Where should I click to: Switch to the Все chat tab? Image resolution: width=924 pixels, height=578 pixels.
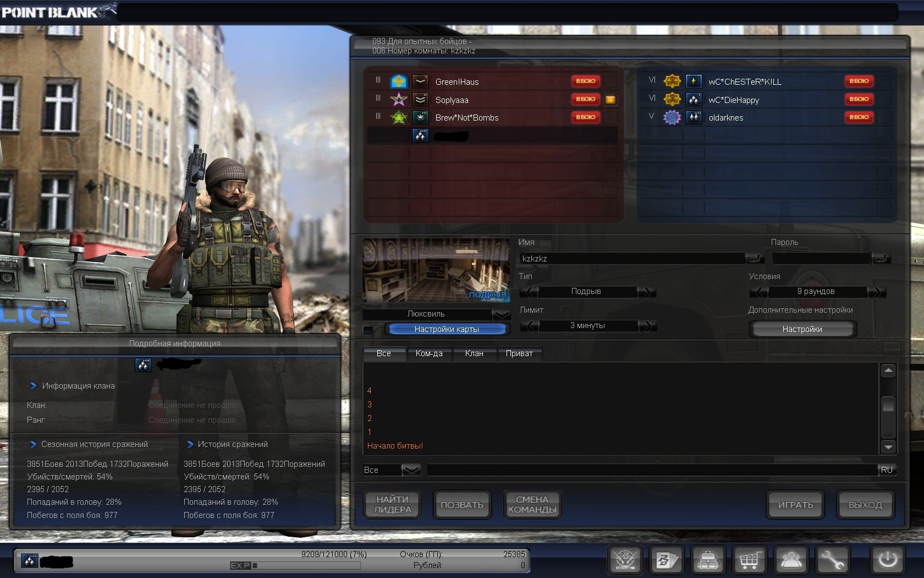(x=384, y=353)
